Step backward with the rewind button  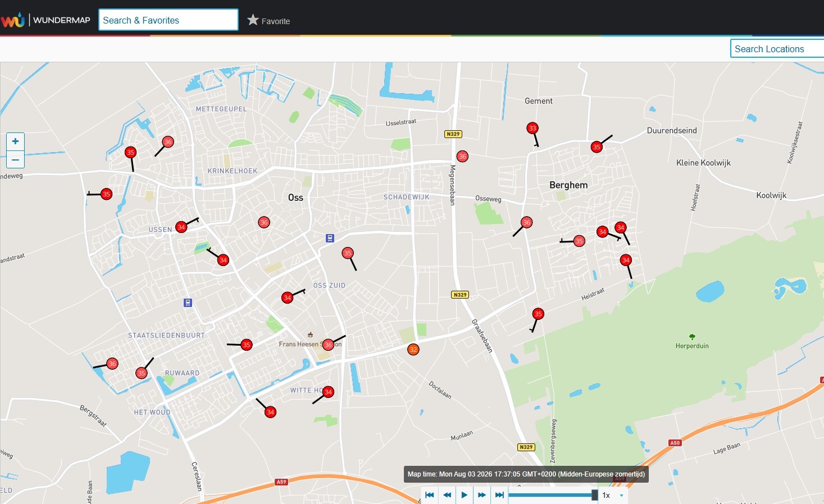(447, 495)
